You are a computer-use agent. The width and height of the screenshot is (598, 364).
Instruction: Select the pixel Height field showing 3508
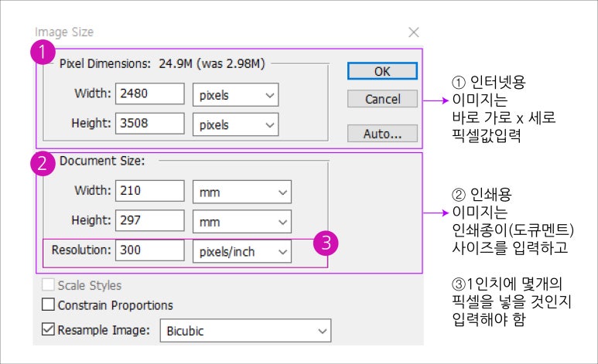click(150, 123)
